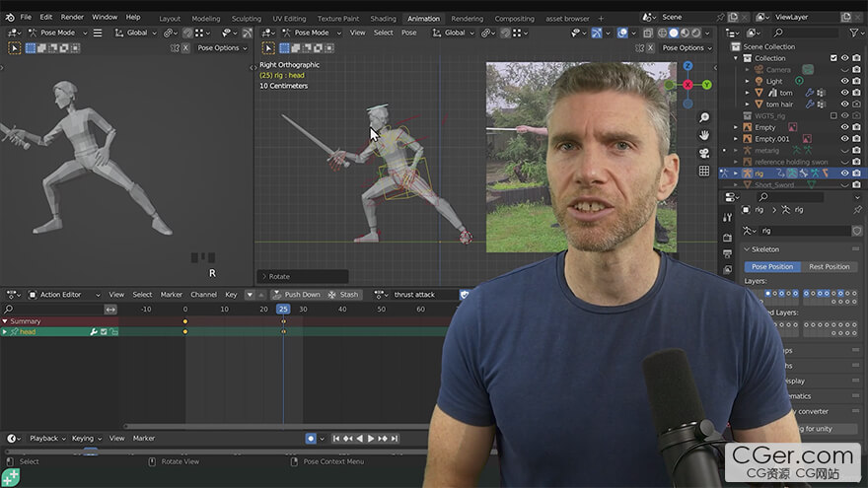The width and height of the screenshot is (868, 488).
Task: Open the Blender logo menu
Action: (10, 17)
